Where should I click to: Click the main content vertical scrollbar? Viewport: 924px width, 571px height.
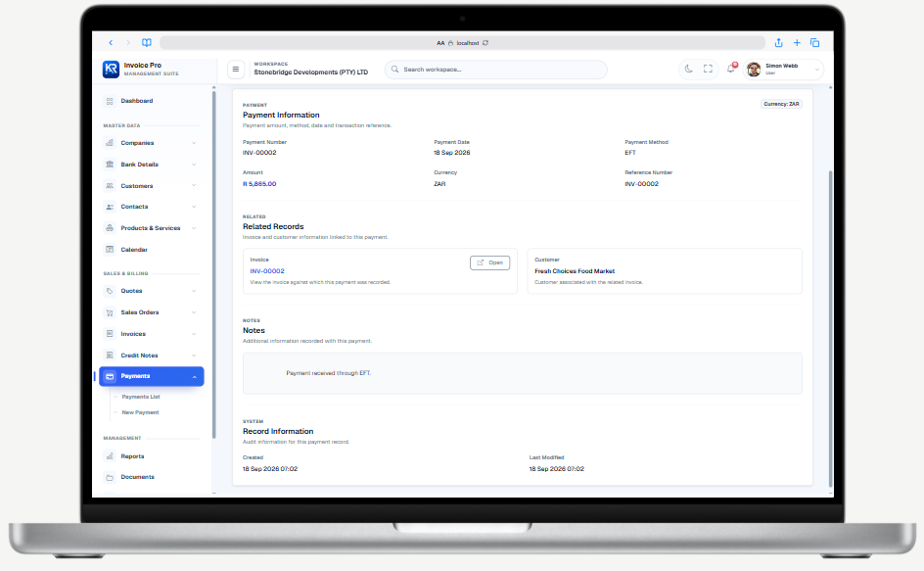[x=830, y=327]
